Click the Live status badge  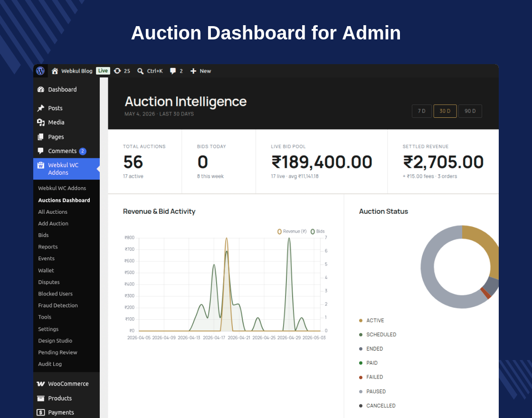[x=103, y=71]
